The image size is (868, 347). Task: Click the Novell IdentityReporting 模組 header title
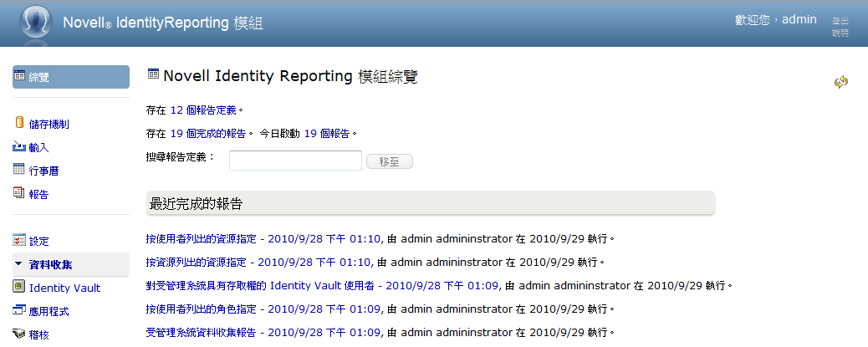[x=163, y=23]
